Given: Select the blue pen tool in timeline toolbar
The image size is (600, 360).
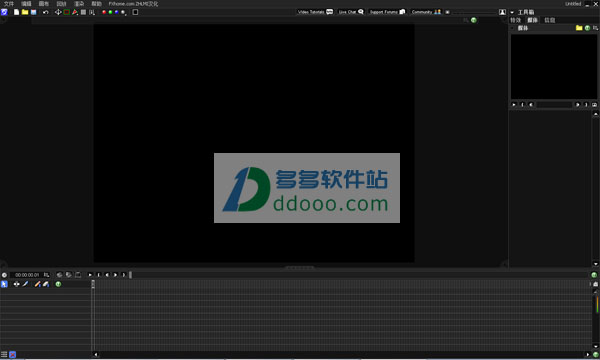Looking at the screenshot, I should click(26, 284).
